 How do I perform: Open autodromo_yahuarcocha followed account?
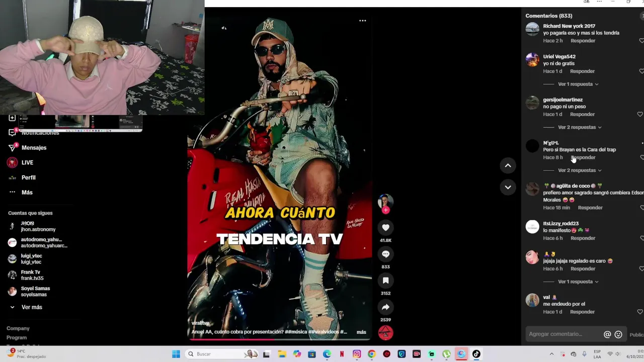(38, 243)
